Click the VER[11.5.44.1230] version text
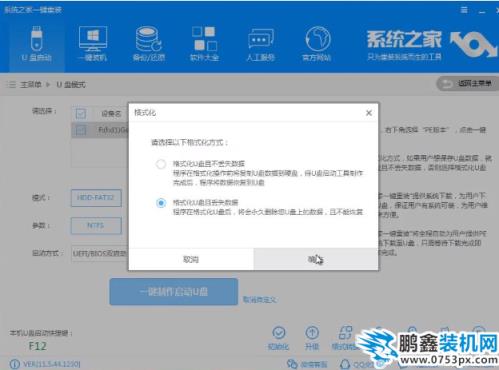499x370 pixels. click(51, 364)
